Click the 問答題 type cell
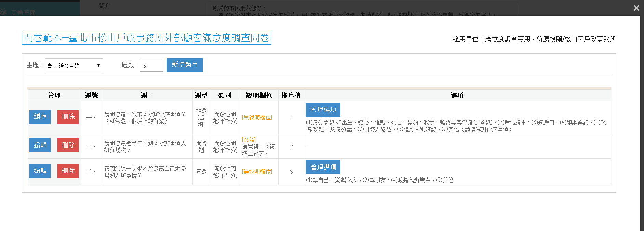This screenshot has height=231, width=644. [x=201, y=146]
